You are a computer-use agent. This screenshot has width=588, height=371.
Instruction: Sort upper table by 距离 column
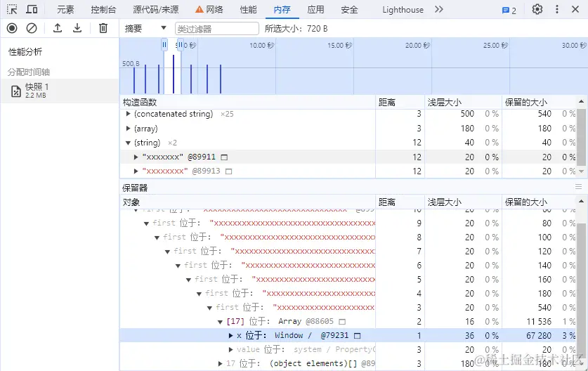point(400,102)
